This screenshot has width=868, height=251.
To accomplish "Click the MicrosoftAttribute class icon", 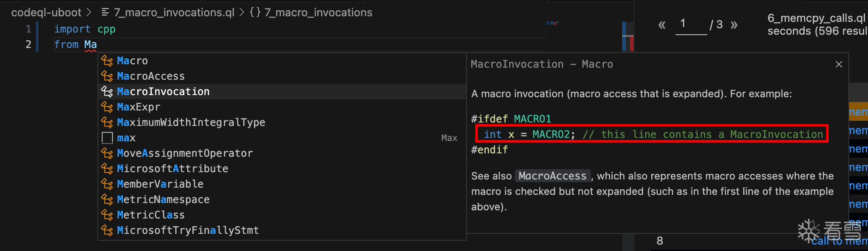I will pyautogui.click(x=107, y=169).
